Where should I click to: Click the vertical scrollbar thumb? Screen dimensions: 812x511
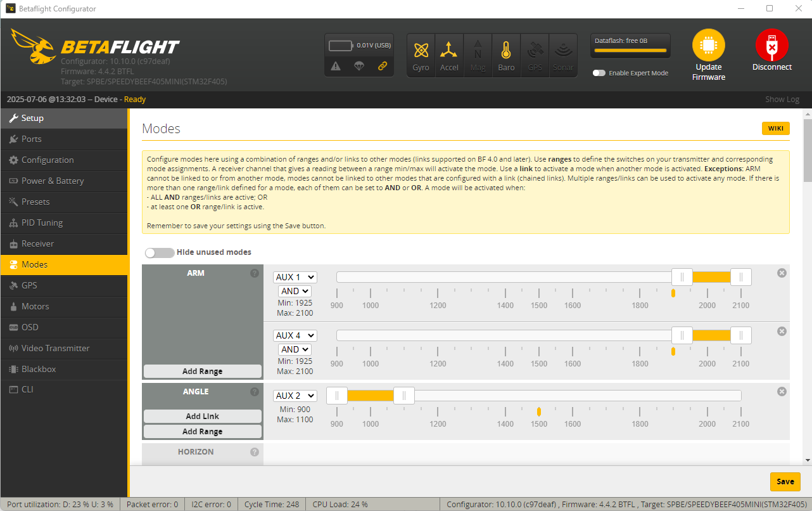(x=807, y=150)
